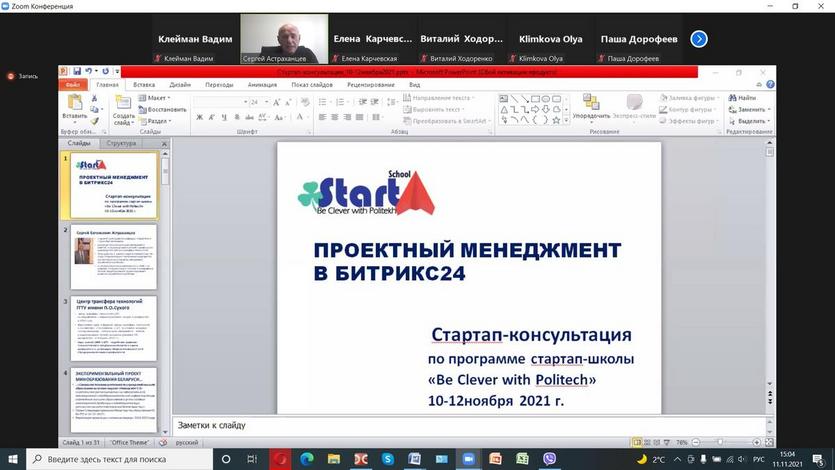The image size is (835, 470).
Task: Click the Cut scissors icon
Action: coord(94,98)
